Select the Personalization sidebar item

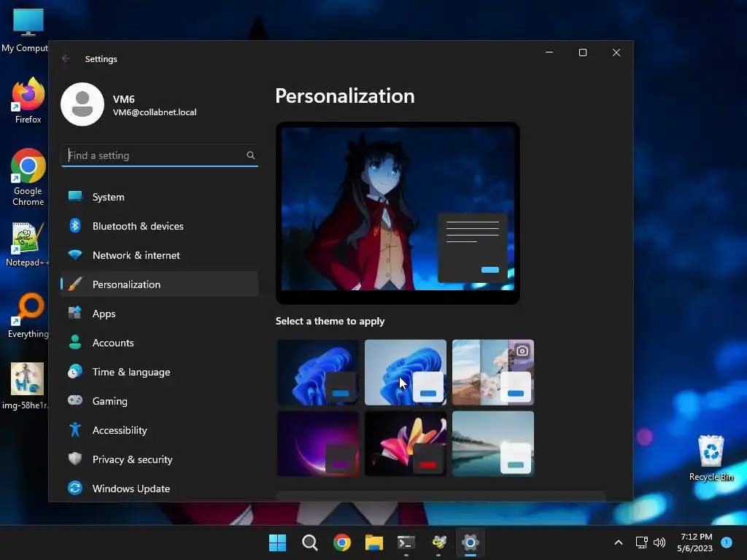click(x=159, y=284)
